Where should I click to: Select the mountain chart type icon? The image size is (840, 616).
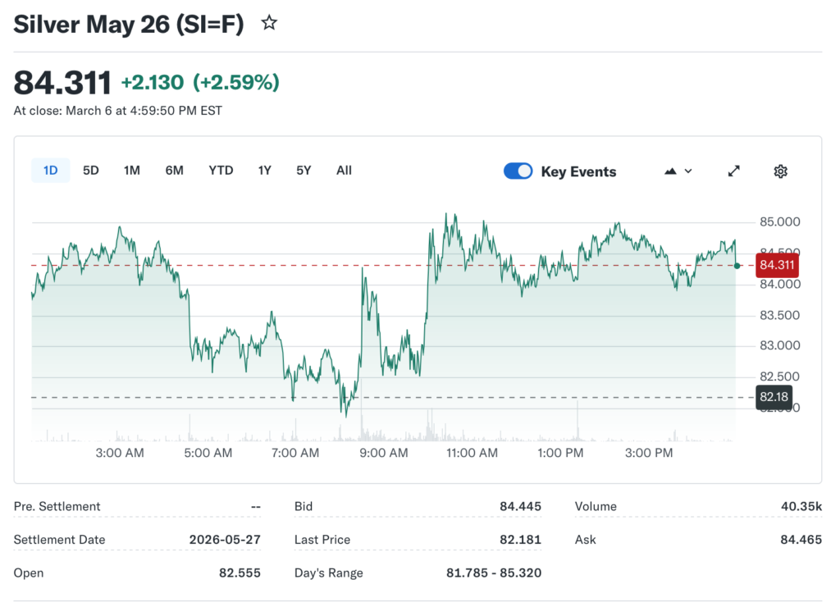coord(670,171)
